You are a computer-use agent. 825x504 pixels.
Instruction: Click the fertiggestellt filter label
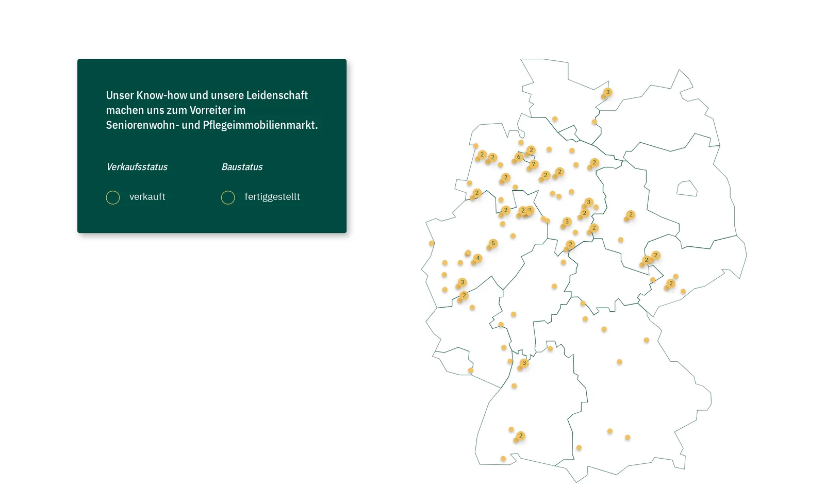tap(272, 197)
